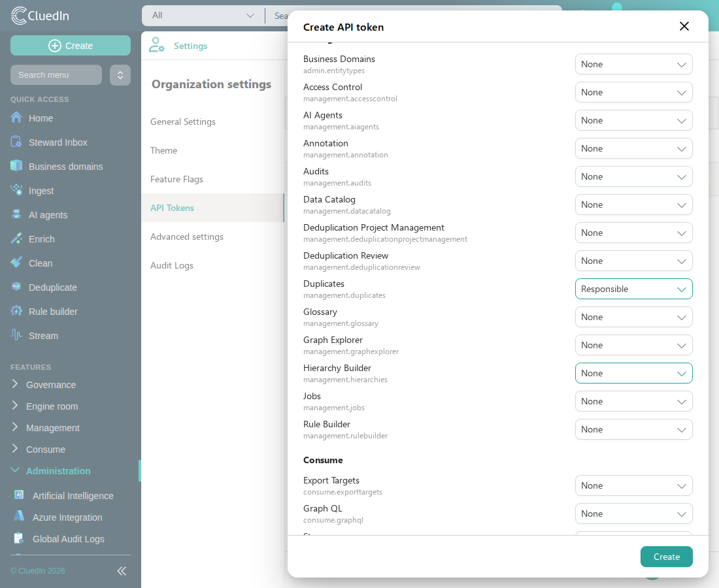719x588 pixels.
Task: Click management.duplicates claim text
Action: [x=344, y=295]
